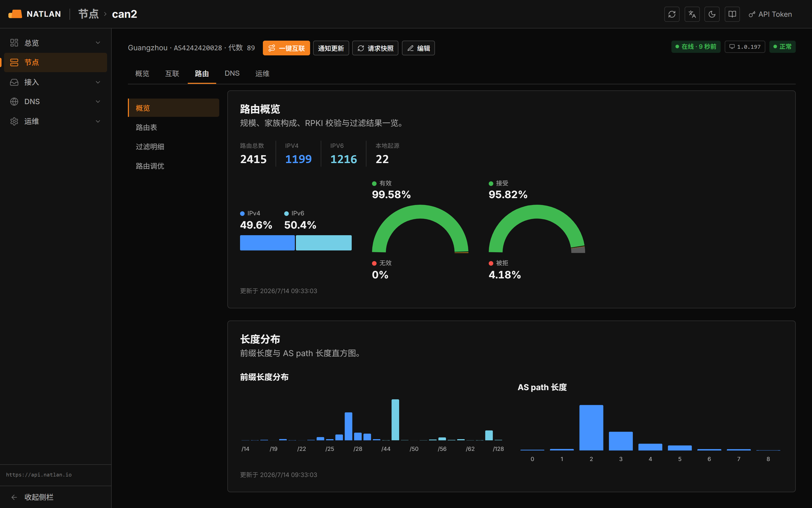The height and width of the screenshot is (508, 812).
Task: Expand the 运维 sidebar chevron
Action: click(x=98, y=121)
